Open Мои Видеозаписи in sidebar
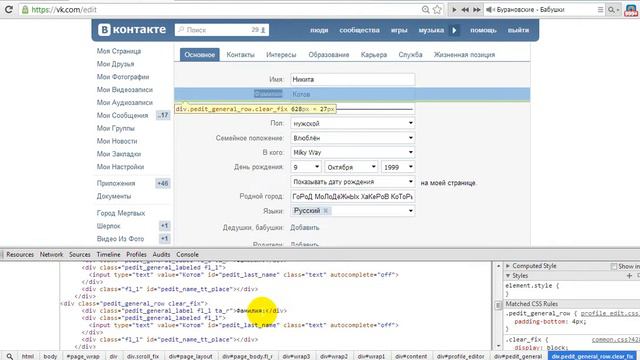This screenshot has height=360, width=640. [x=124, y=90]
